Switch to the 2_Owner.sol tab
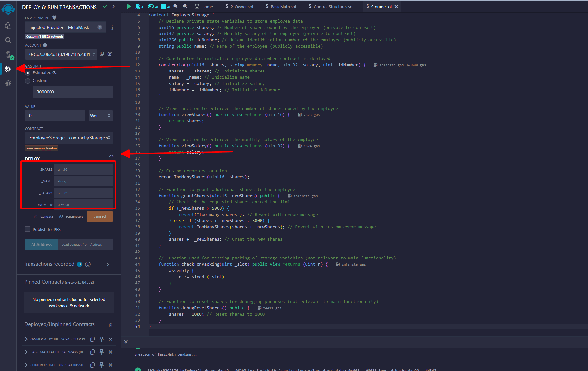This screenshot has height=371, width=588. (240, 7)
